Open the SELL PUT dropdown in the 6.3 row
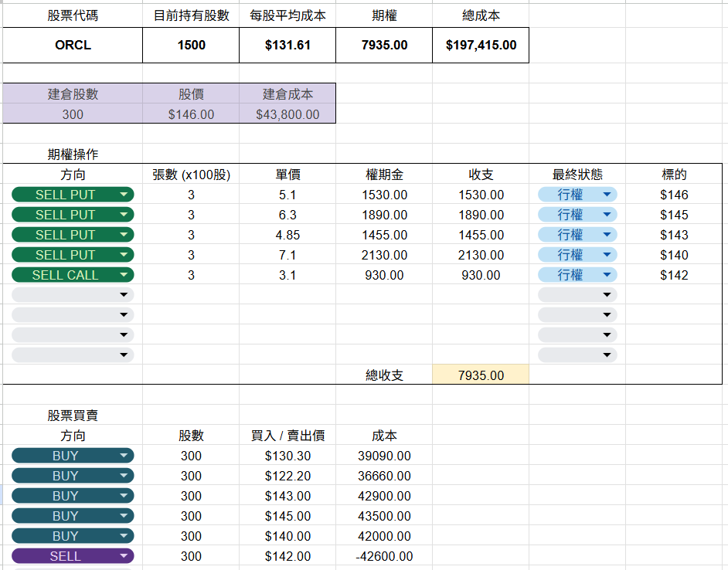Viewport: 728px width, 570px height. (x=73, y=215)
